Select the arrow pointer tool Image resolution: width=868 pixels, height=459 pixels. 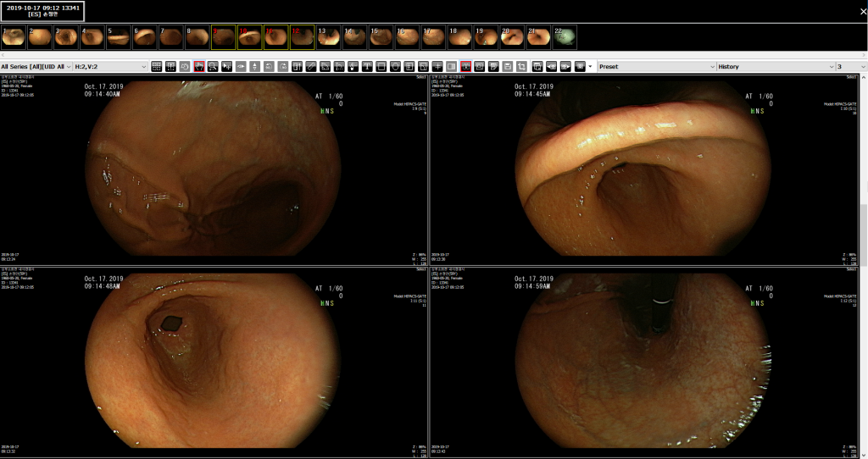click(x=227, y=66)
